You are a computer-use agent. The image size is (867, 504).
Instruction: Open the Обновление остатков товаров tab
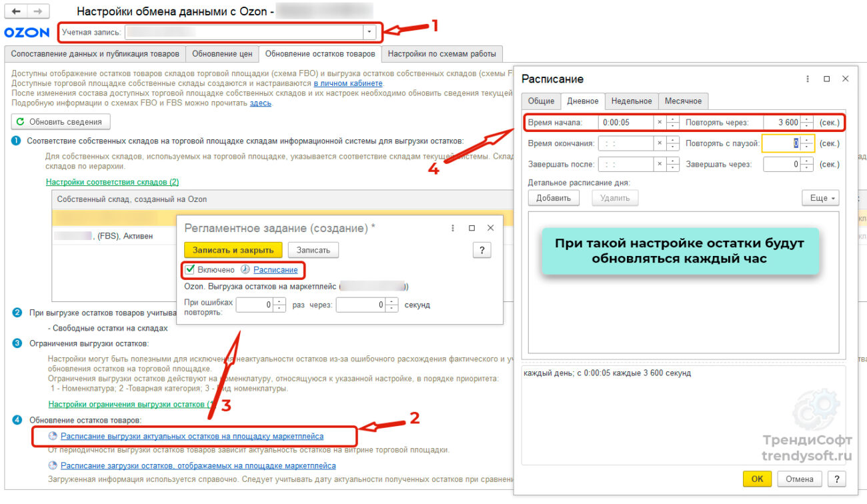(x=319, y=54)
